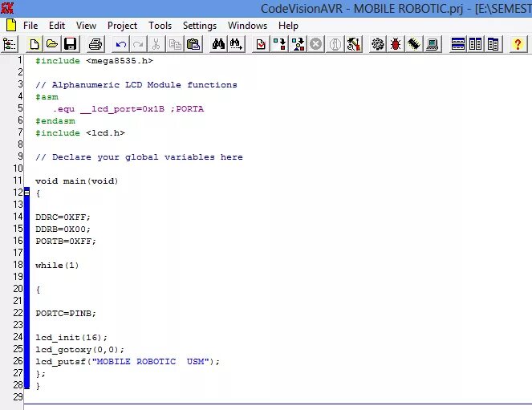
Task: Compile the project from toolbar
Action: tap(279, 44)
